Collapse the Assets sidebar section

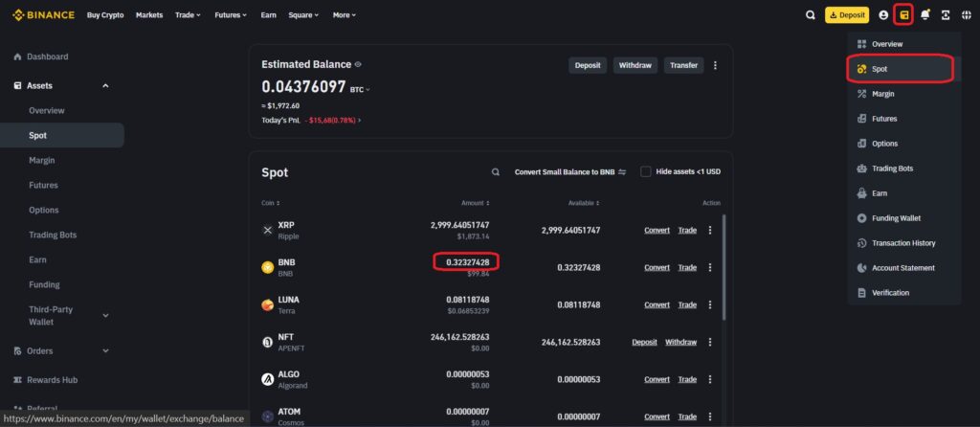105,85
